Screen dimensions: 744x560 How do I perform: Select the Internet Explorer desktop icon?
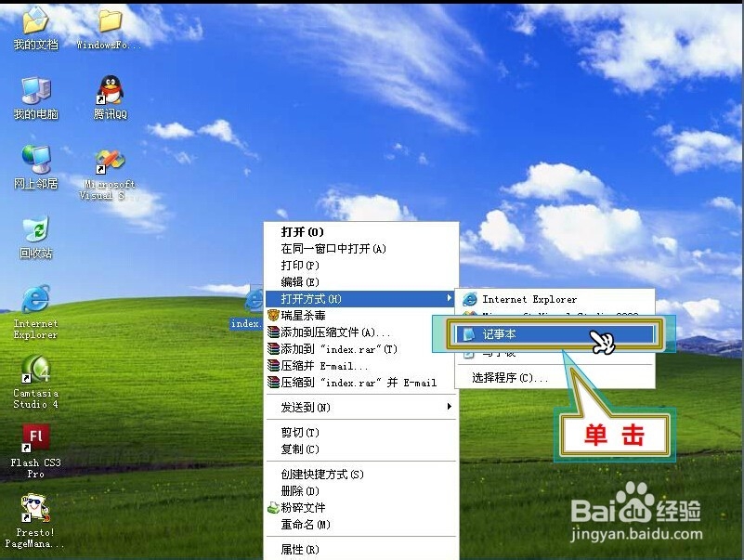pyautogui.click(x=35, y=312)
